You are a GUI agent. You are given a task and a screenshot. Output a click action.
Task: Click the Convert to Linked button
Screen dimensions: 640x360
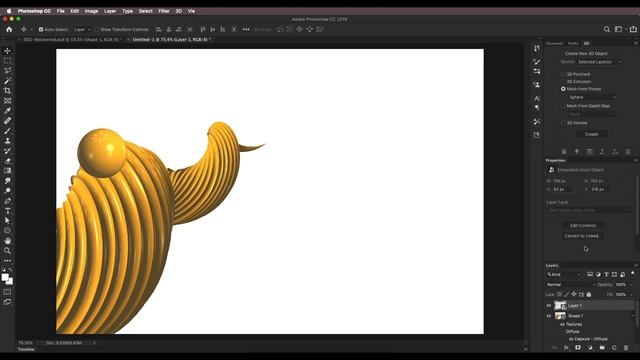pyautogui.click(x=583, y=236)
